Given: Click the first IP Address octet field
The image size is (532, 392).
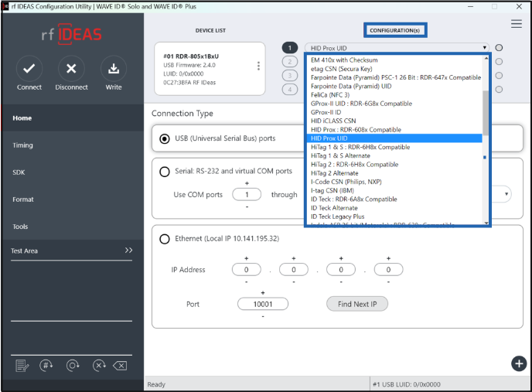Looking at the screenshot, I should [247, 270].
